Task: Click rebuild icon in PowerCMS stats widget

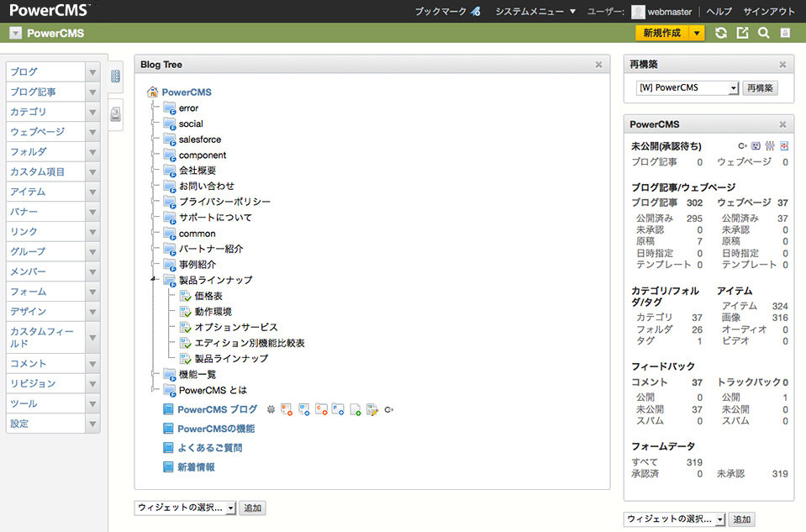Action: 742,146
